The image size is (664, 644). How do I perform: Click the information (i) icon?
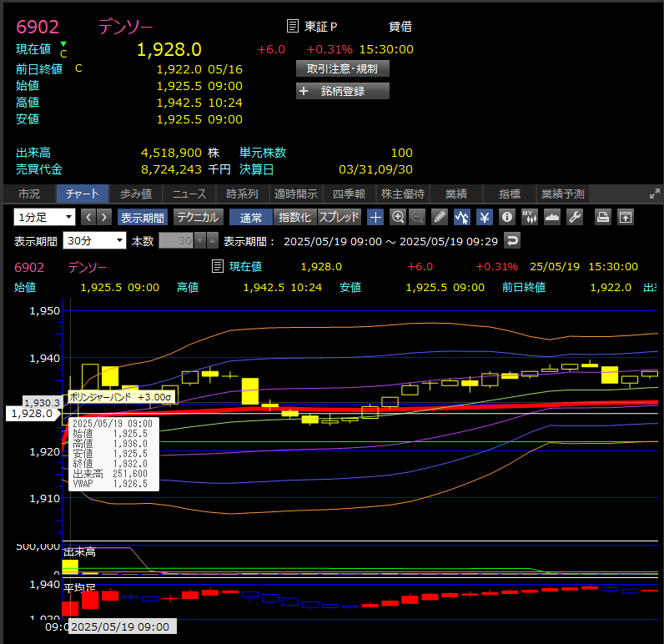[x=507, y=218]
